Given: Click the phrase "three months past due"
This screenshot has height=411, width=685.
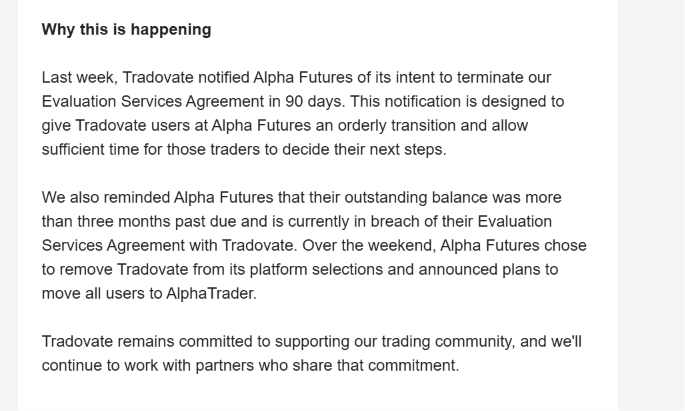Looking at the screenshot, I should pyautogui.click(x=157, y=221).
